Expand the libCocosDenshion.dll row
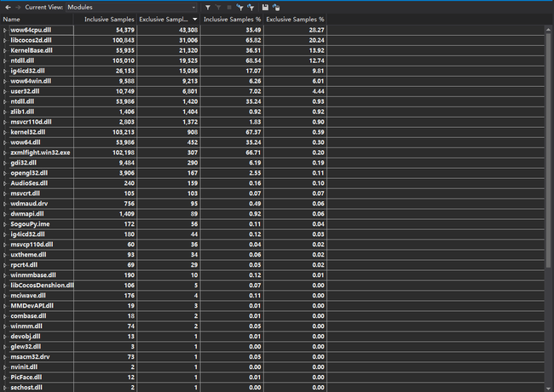554x392 pixels. 5,285
